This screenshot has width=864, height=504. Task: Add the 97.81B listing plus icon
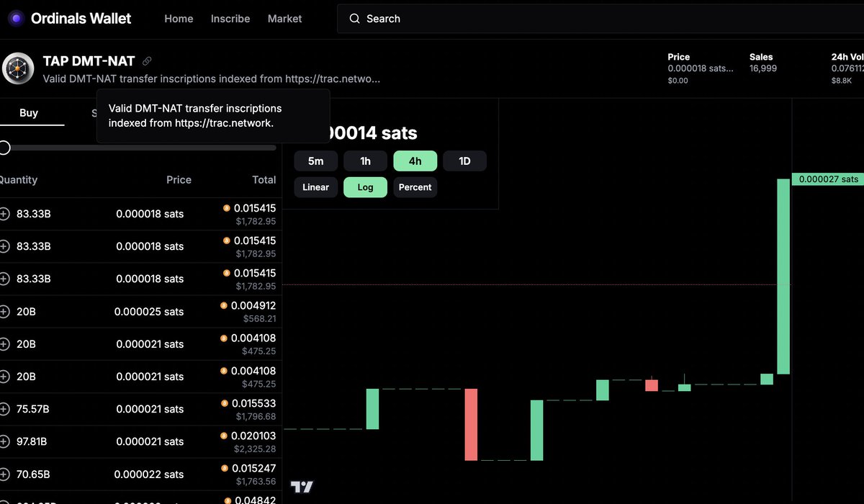pyautogui.click(x=4, y=441)
